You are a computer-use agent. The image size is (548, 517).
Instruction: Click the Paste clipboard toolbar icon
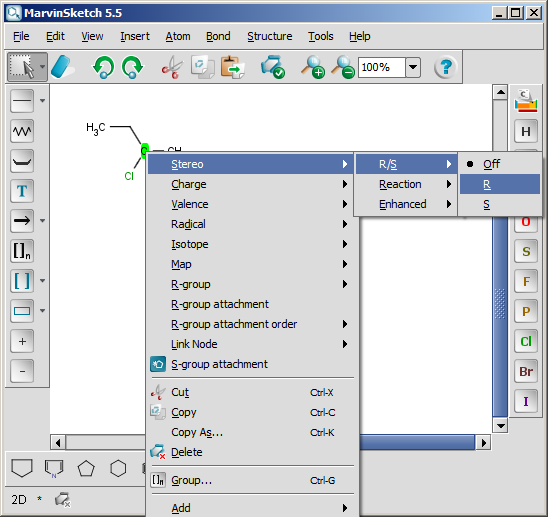[x=233, y=67]
